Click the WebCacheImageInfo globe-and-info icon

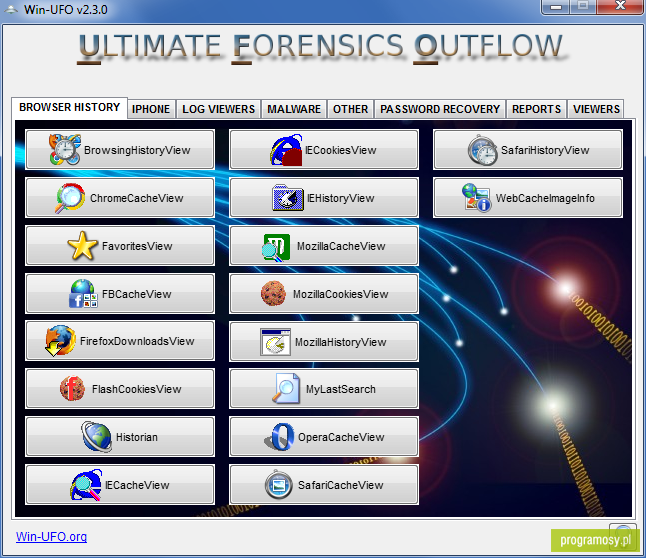point(477,198)
